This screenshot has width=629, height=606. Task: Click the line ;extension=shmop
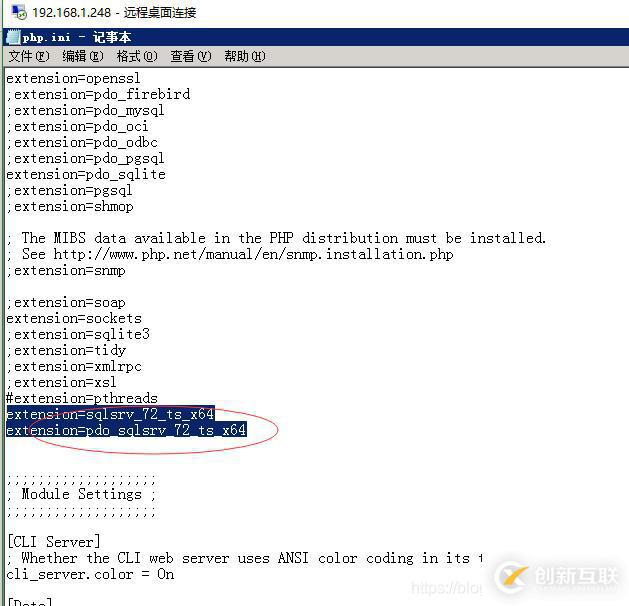70,207
